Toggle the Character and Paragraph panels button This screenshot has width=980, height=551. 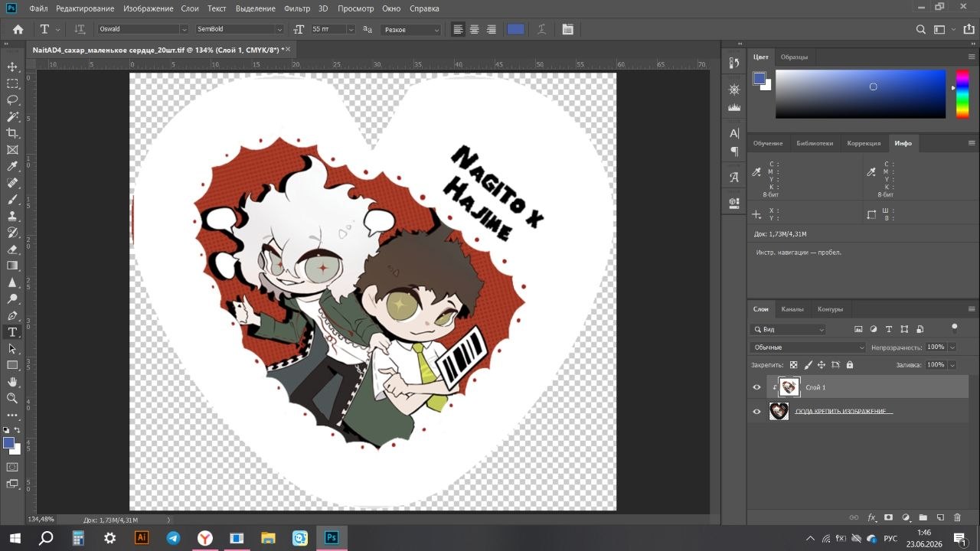[x=567, y=29]
